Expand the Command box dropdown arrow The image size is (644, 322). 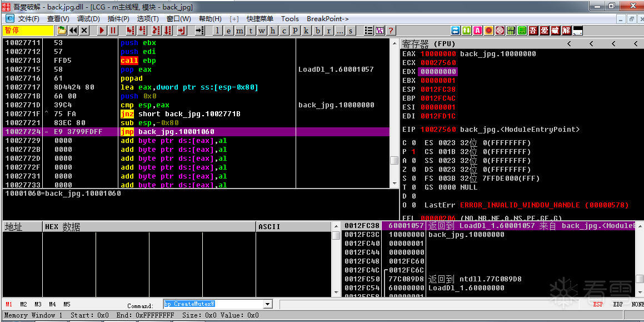coord(268,304)
